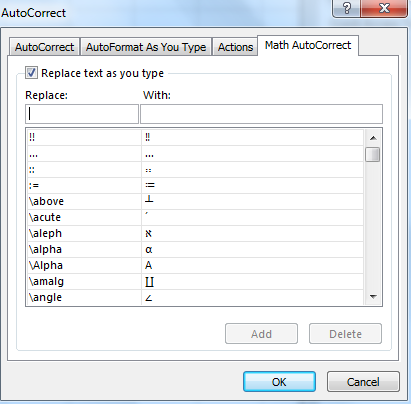
Task: Select the Actions tab
Action: (235, 47)
